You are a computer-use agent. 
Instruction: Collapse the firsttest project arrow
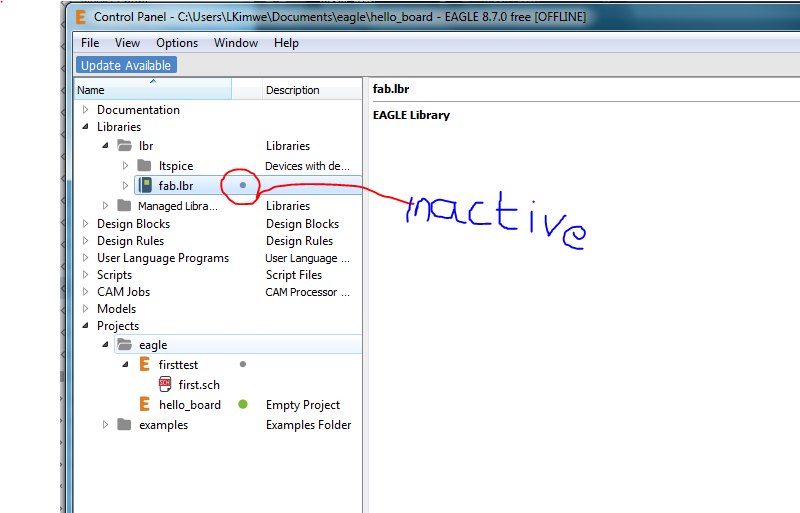(x=126, y=364)
